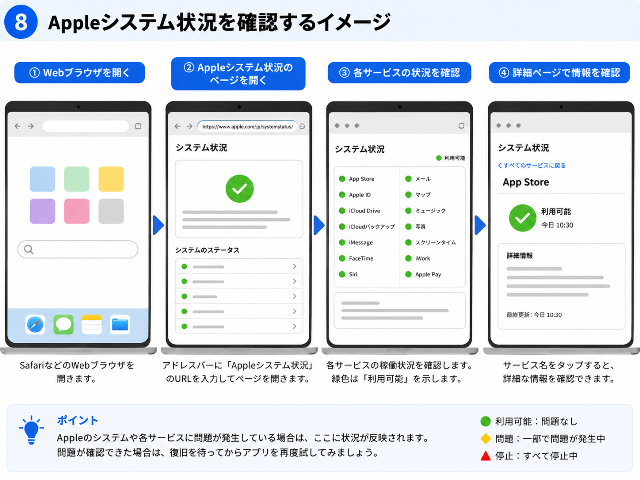Open the マップ service entry

click(418, 195)
